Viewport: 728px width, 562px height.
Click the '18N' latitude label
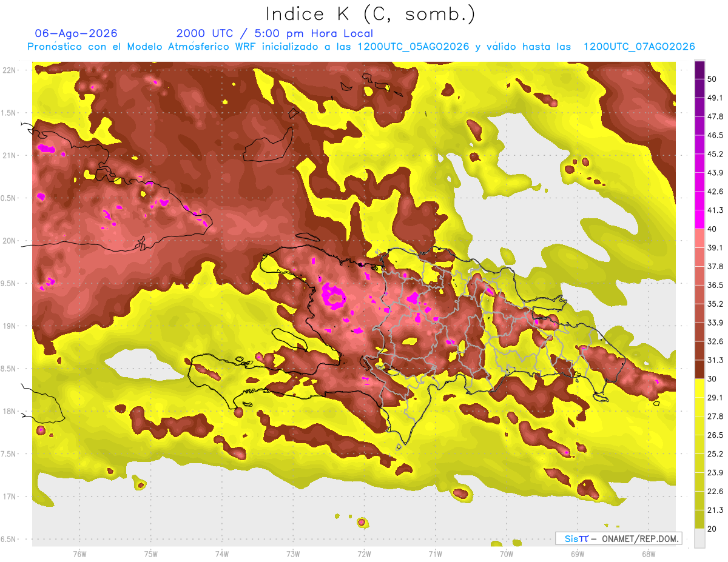click(9, 411)
